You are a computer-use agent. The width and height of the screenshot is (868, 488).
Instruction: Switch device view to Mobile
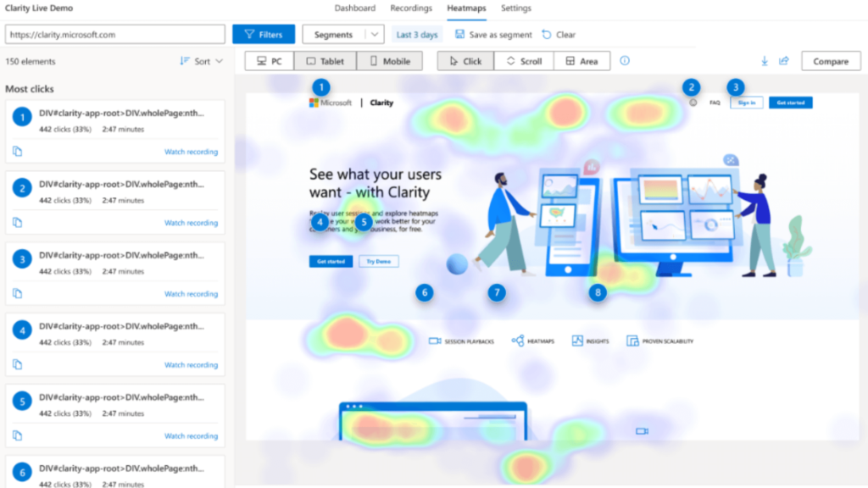coord(389,61)
